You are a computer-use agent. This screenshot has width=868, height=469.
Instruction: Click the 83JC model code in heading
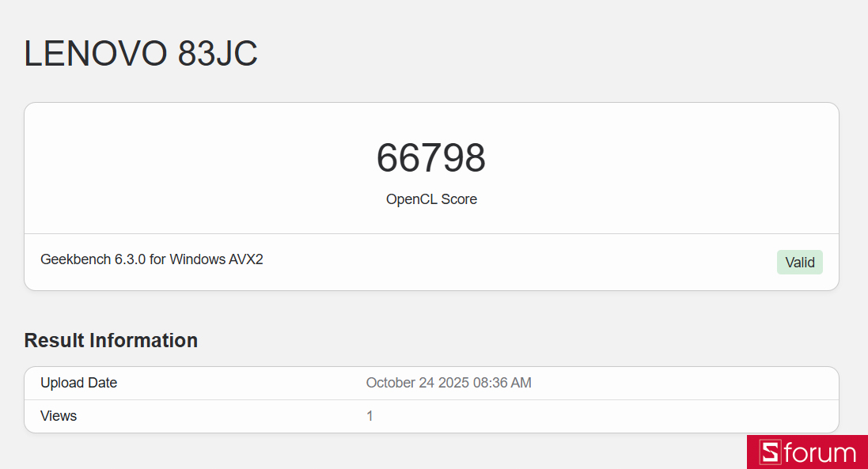point(218,54)
